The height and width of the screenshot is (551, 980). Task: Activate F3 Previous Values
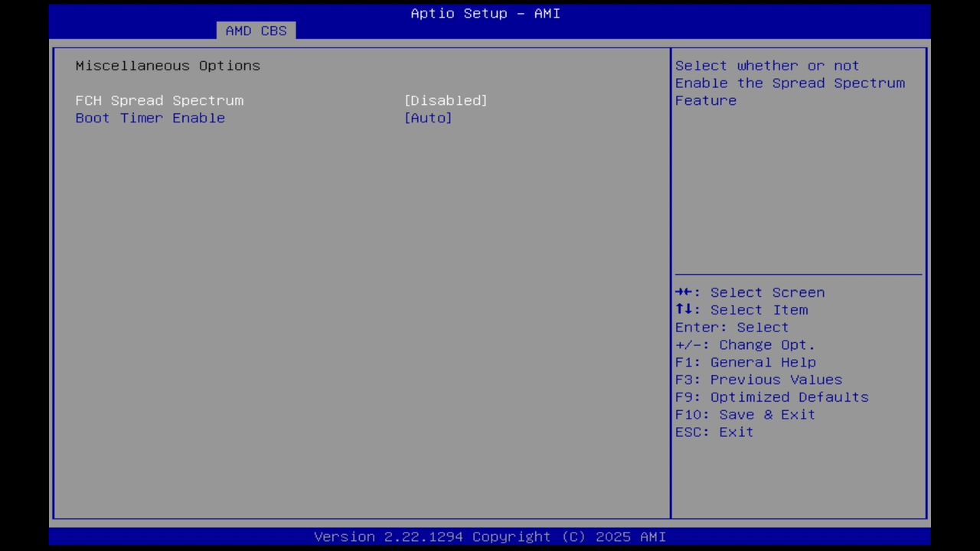pos(758,380)
